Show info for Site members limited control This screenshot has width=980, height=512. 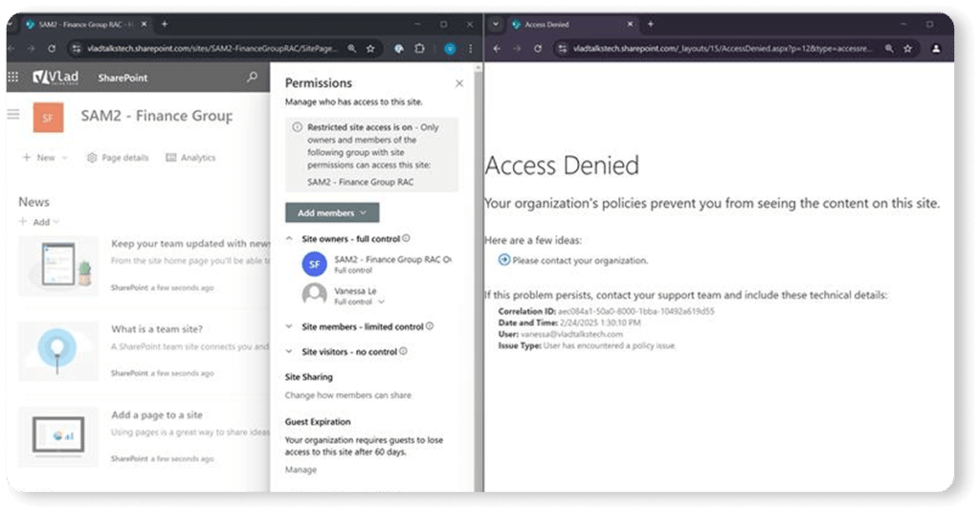[x=430, y=326]
